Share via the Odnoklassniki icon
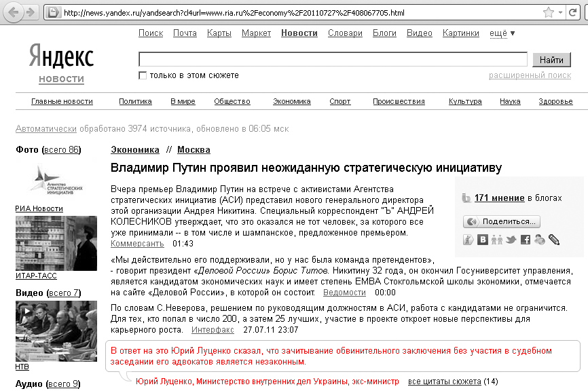This screenshot has width=588, height=391. [497, 240]
